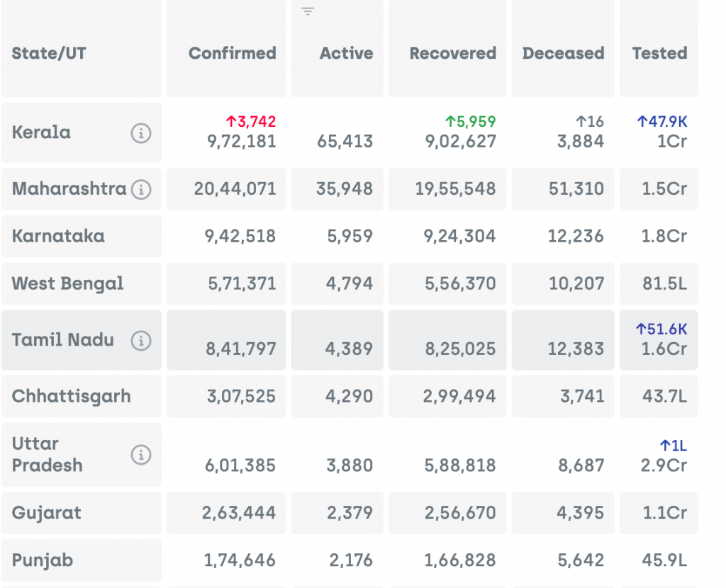The image size is (726, 588).
Task: Open the Karnataka state row
Action: (x=58, y=236)
